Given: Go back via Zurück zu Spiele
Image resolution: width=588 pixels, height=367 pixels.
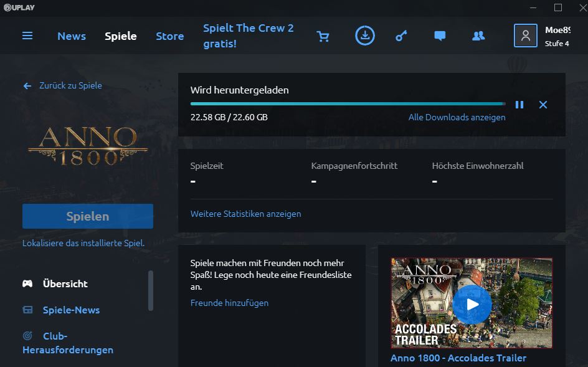Looking at the screenshot, I should point(70,85).
